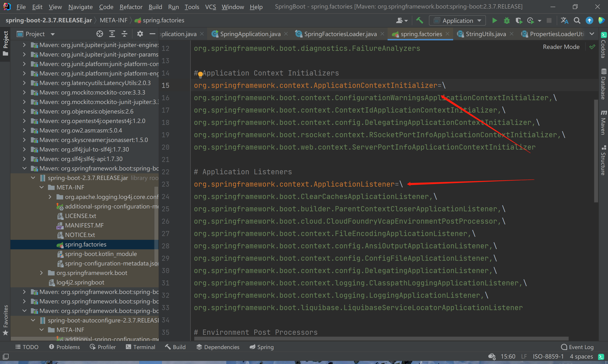Expand the org.springframework.boot folder
Image resolution: width=608 pixels, height=364 pixels.
[x=42, y=273]
